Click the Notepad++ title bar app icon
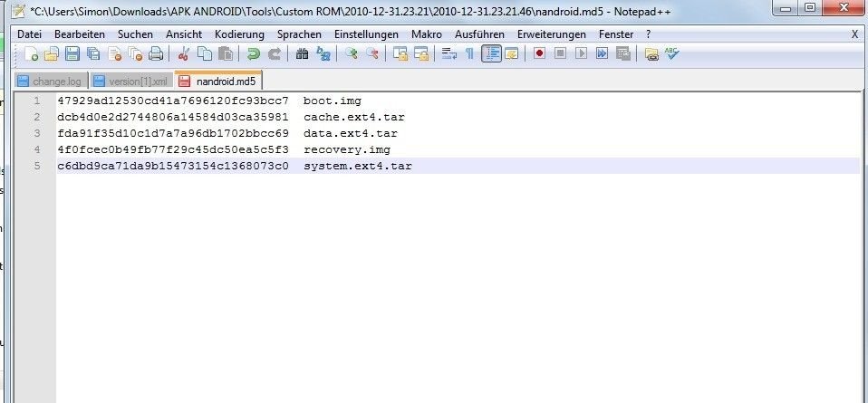The width and height of the screenshot is (868, 403). coord(18,9)
